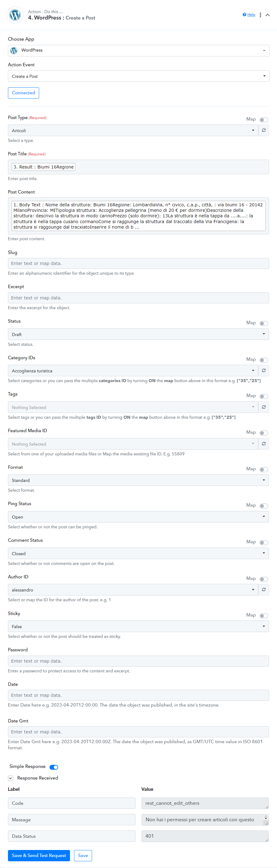Enable Map toggle for Sticky
The width and height of the screenshot is (277, 868).
264,616
